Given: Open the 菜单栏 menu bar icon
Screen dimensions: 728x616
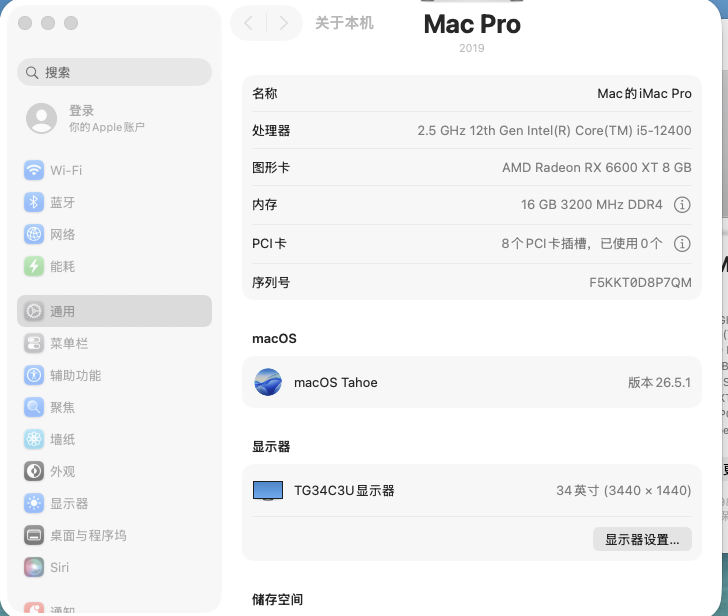Looking at the screenshot, I should tap(34, 343).
